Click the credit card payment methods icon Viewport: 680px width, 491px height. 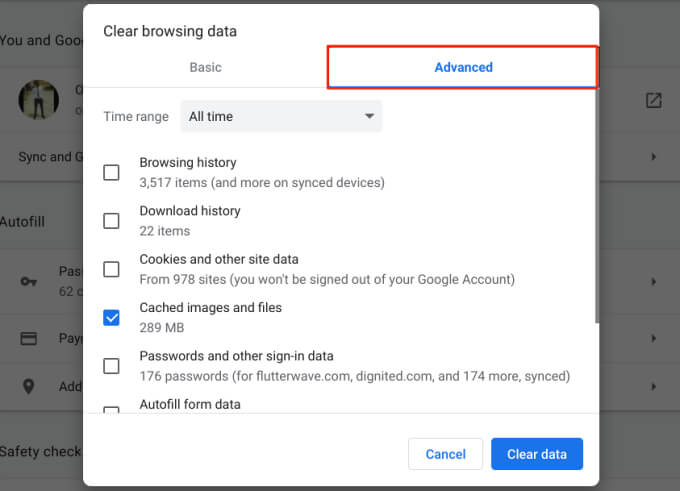click(x=29, y=338)
